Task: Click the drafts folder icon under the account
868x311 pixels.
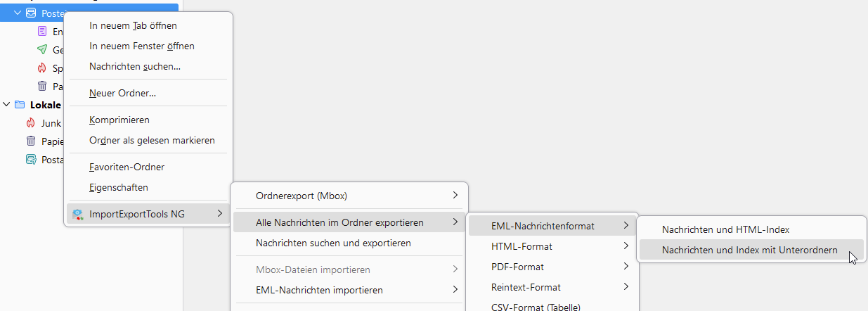Action: (x=42, y=32)
